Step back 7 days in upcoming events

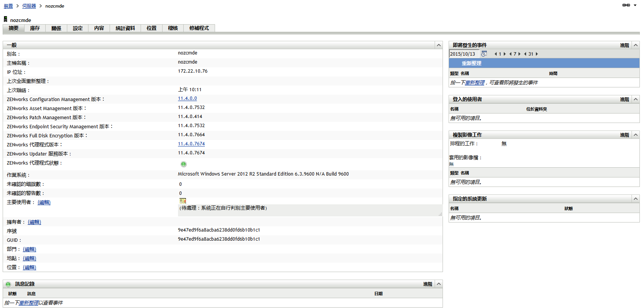coord(510,54)
